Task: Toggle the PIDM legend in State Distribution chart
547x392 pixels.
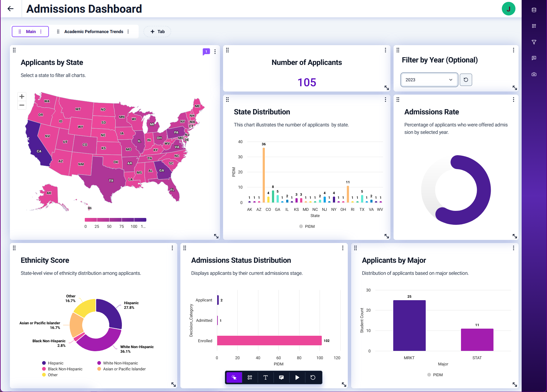Action: (307, 226)
